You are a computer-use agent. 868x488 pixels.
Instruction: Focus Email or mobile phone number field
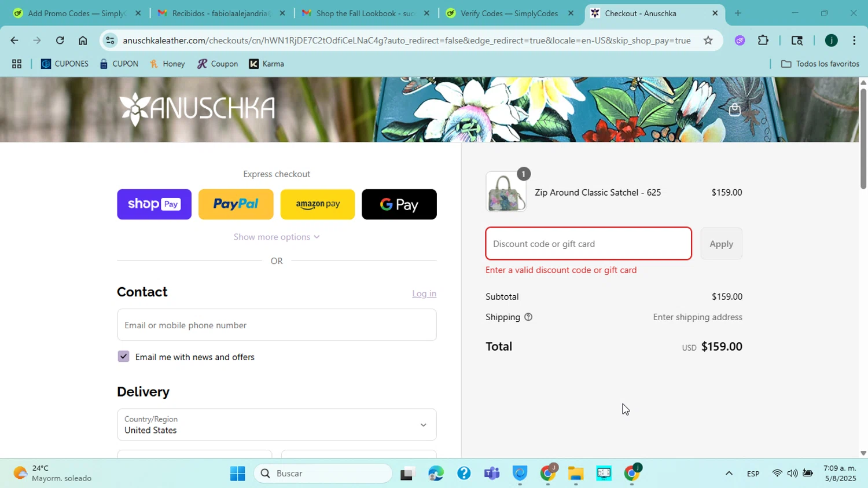(277, 325)
